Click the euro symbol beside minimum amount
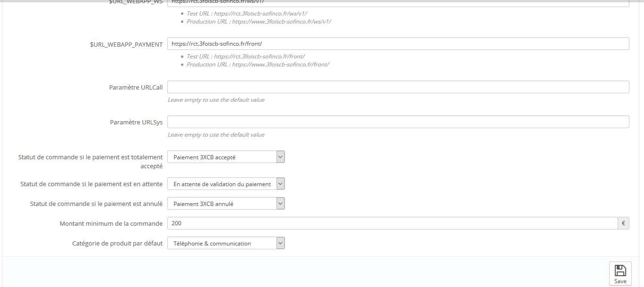 pos(623,223)
